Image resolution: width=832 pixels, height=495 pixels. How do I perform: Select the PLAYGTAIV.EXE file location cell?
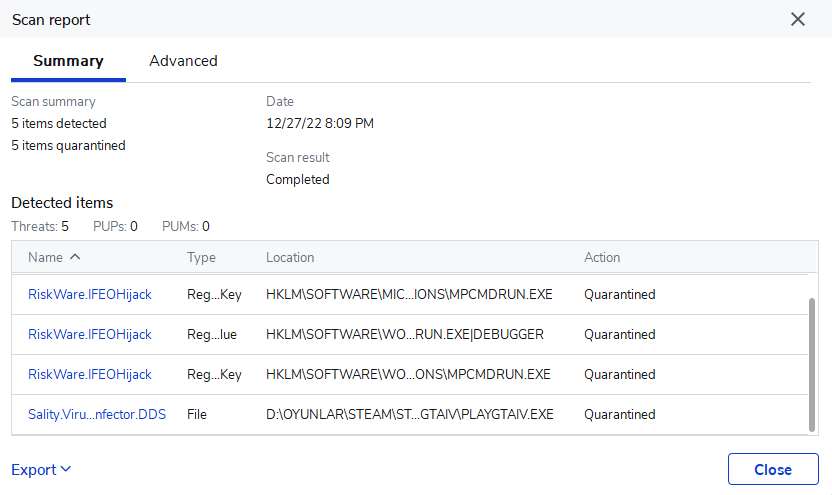pos(409,414)
